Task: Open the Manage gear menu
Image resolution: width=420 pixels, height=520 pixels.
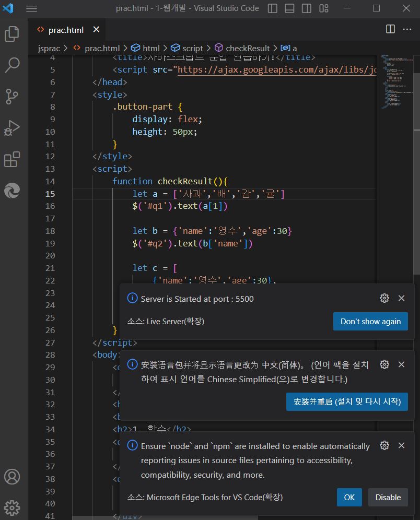Action: [12, 507]
